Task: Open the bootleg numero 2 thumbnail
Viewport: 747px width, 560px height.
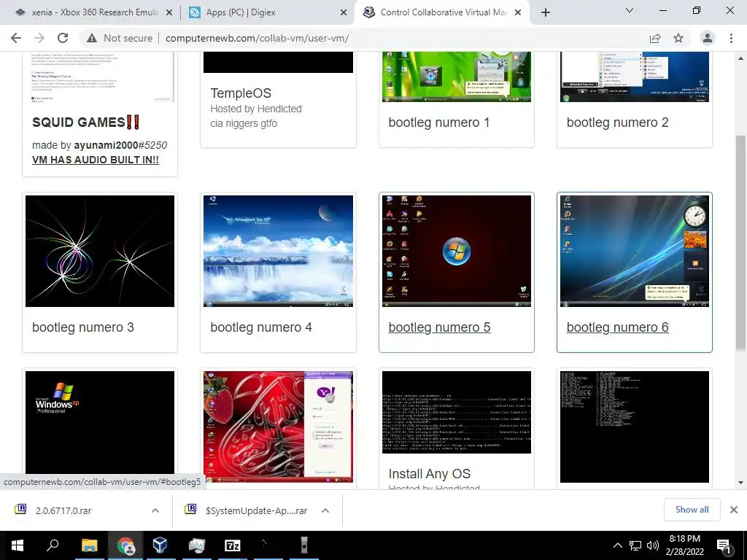Action: pyautogui.click(x=635, y=77)
